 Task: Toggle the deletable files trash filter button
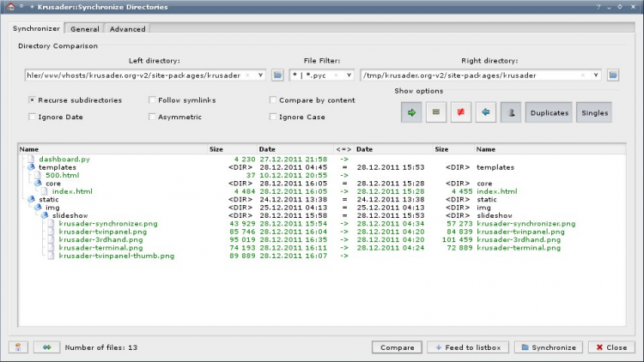click(x=511, y=112)
